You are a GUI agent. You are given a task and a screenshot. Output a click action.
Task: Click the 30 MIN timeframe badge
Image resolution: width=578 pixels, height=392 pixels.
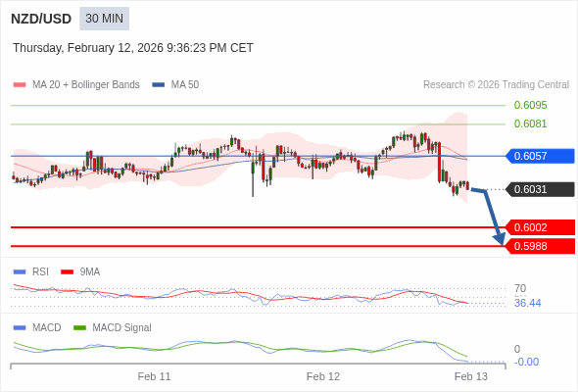pos(104,19)
